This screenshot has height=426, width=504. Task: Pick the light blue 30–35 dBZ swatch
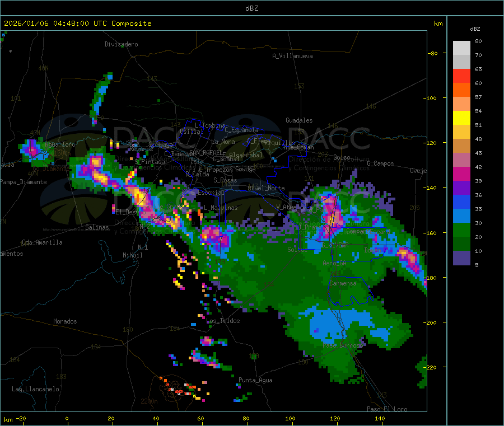(x=461, y=216)
